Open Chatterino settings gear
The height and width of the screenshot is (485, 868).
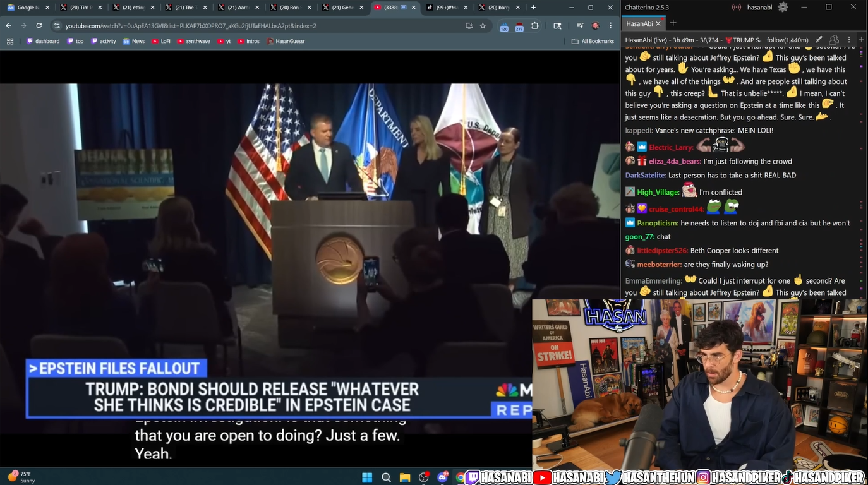[x=783, y=8]
